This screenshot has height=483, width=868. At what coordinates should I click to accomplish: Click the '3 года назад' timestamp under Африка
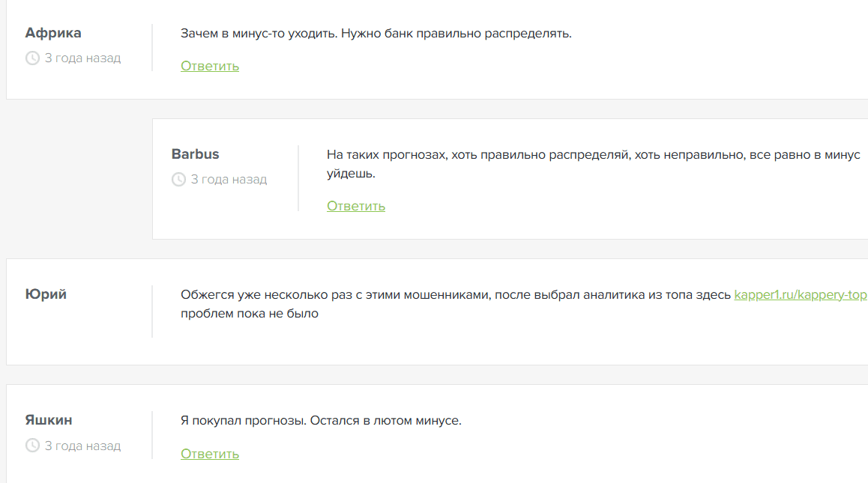82,58
